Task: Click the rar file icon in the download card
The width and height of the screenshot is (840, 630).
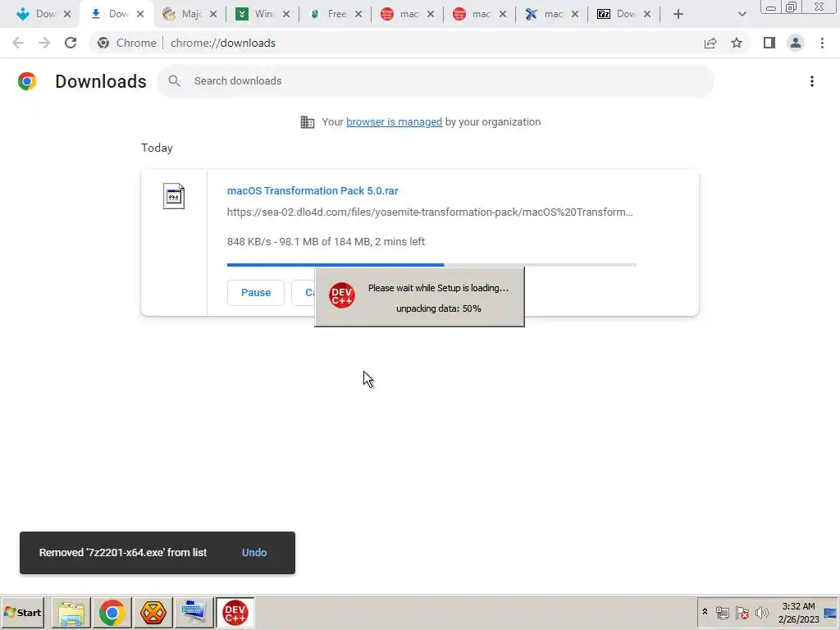Action: [x=174, y=196]
